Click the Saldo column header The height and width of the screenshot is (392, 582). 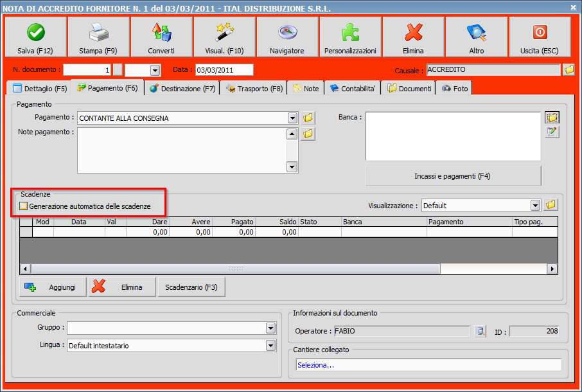[x=277, y=222]
